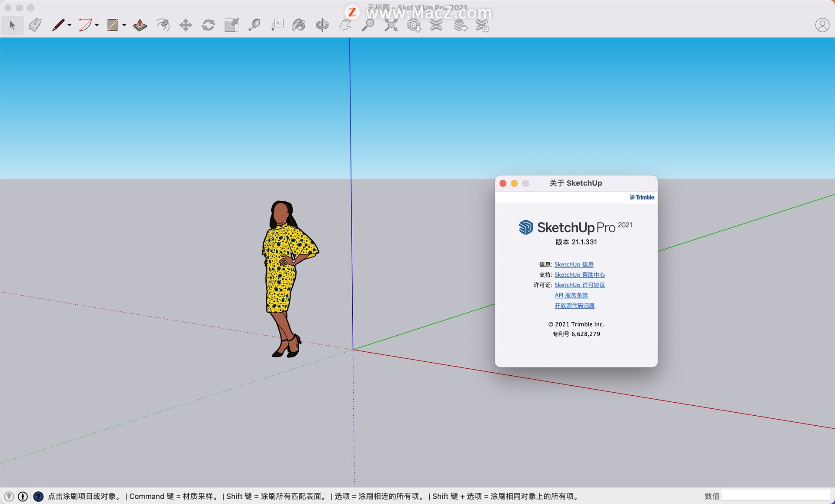Click the patent text 专利号 6,628,279

[x=576, y=334]
